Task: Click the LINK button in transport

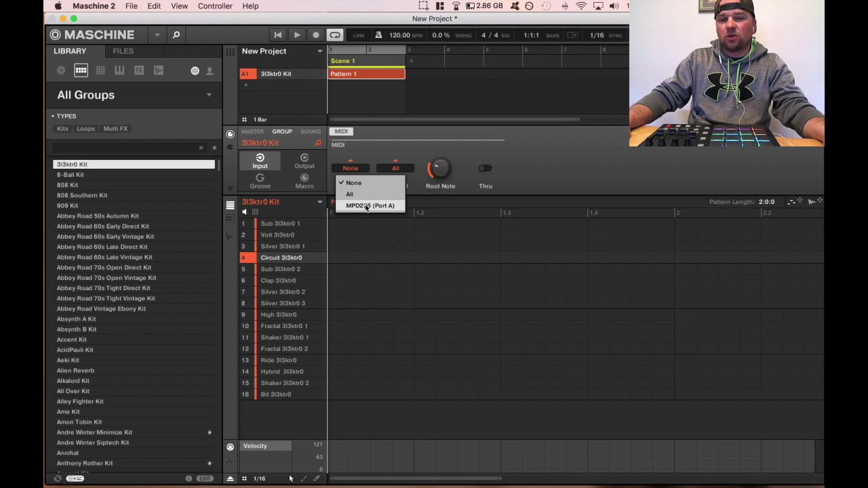Action: point(359,35)
